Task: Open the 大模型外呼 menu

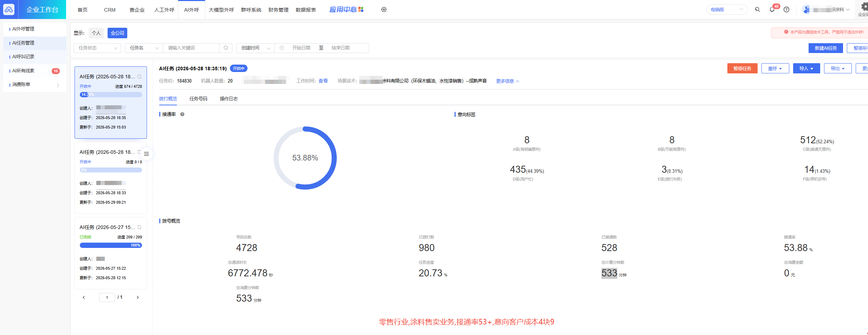Action: [221, 10]
